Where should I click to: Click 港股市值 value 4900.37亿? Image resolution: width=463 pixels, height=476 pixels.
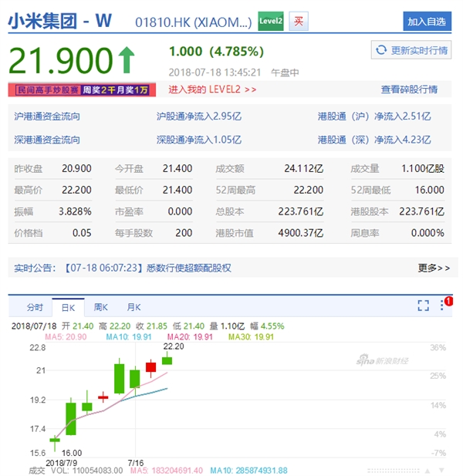301,233
